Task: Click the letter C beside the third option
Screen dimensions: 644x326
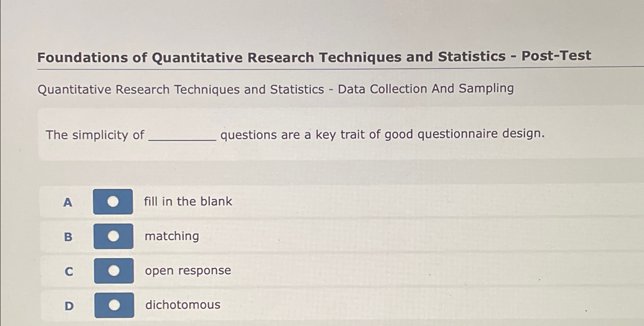Action: [x=69, y=272]
